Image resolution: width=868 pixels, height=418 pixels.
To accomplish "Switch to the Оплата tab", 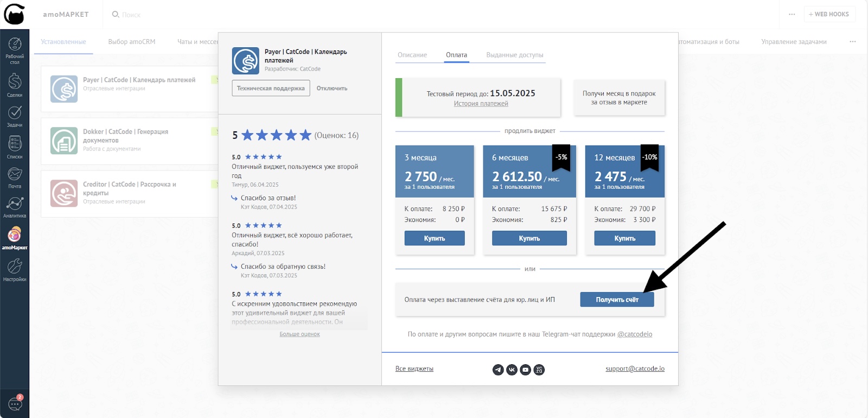I will pyautogui.click(x=456, y=55).
